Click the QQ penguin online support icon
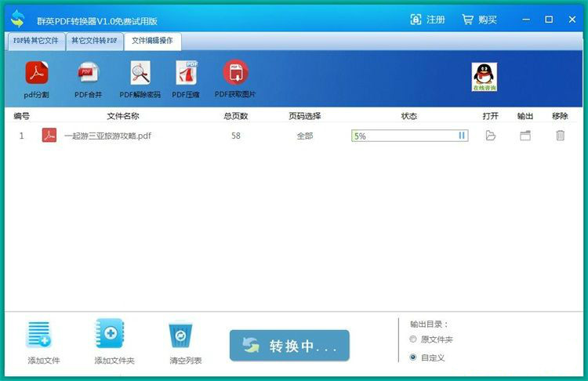The width and height of the screenshot is (588, 381). coord(485,77)
